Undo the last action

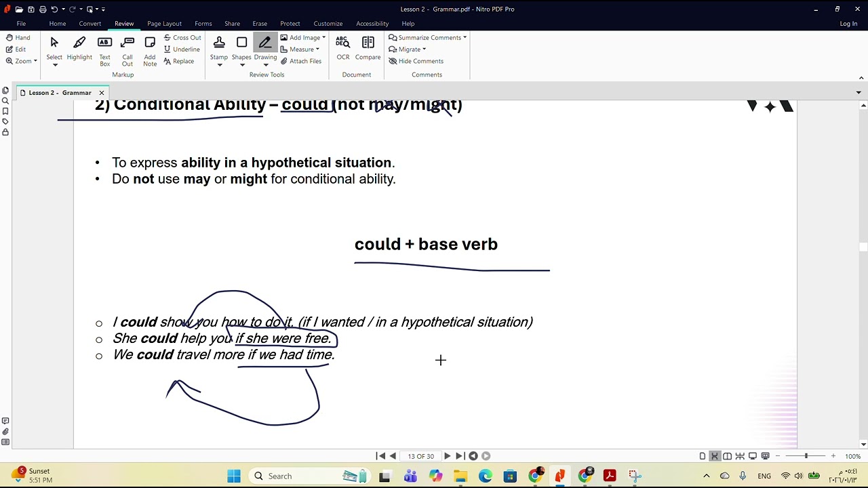click(x=54, y=9)
